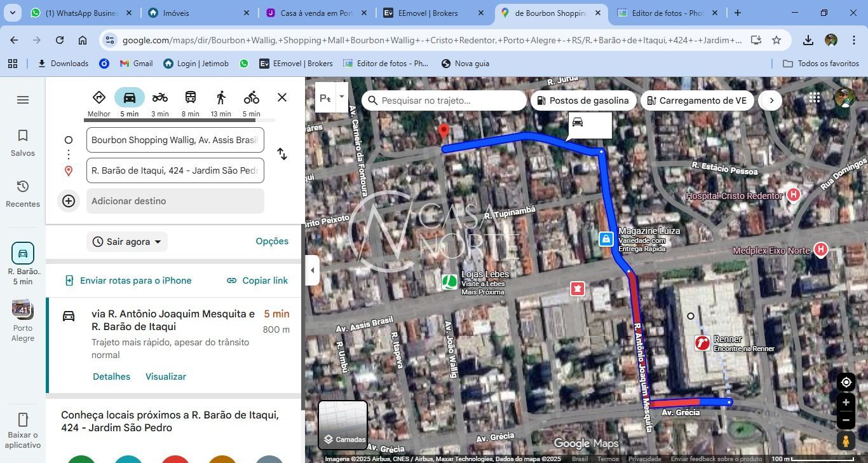Open the Camadas map layers switcher
Image resolution: width=868 pixels, height=463 pixels.
tap(343, 423)
